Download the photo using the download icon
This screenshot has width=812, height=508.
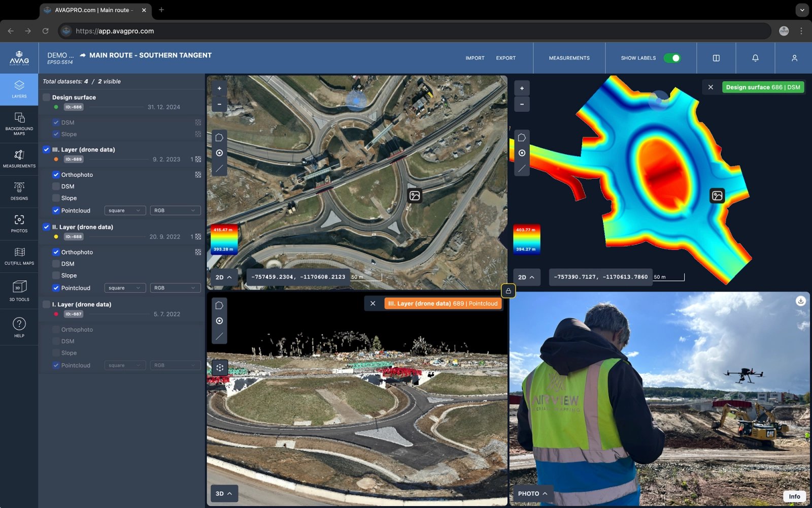(801, 301)
